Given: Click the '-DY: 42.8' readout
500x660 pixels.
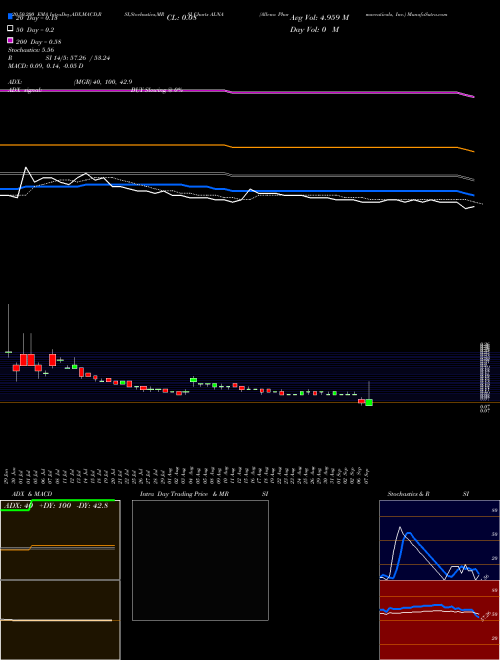Looking at the screenshot, I should pos(91,506).
